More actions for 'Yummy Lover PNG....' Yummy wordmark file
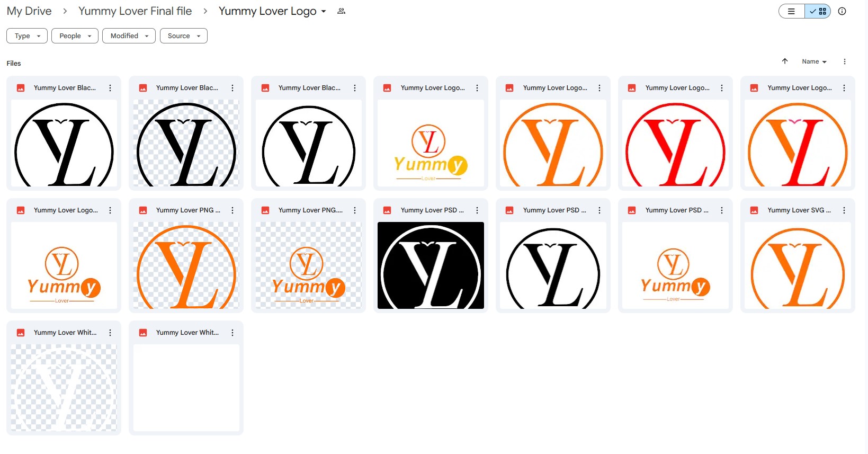Image resolution: width=868 pixels, height=454 pixels. (355, 210)
